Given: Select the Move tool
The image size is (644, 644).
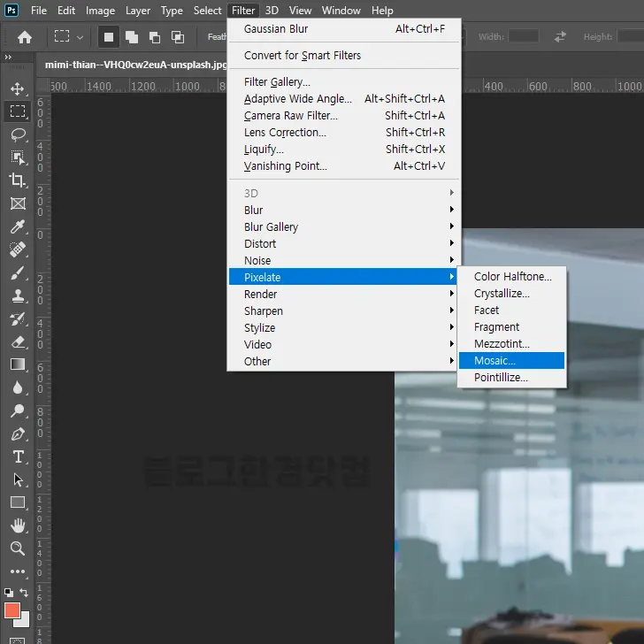Looking at the screenshot, I should click(18, 89).
